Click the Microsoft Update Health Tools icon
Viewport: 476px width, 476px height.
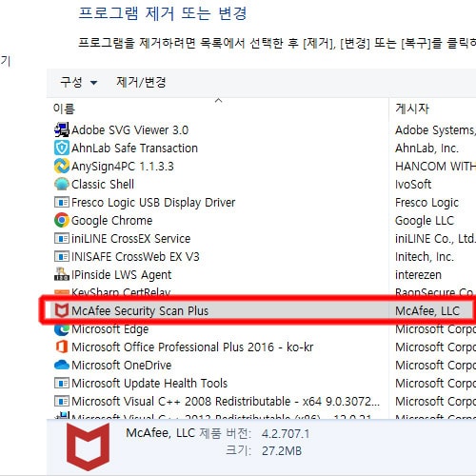[x=62, y=383]
